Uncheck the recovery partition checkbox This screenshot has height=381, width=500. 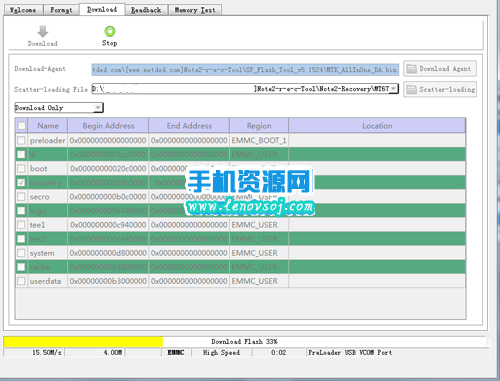[21, 183]
